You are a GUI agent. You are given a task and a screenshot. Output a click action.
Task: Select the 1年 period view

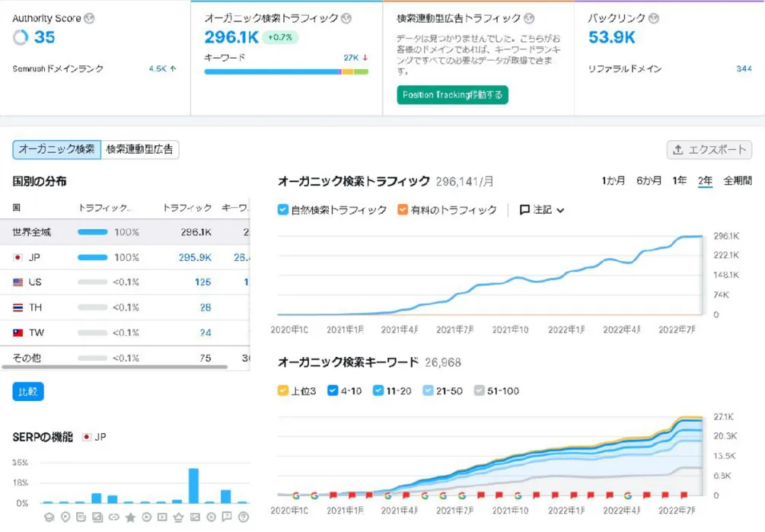(x=679, y=181)
